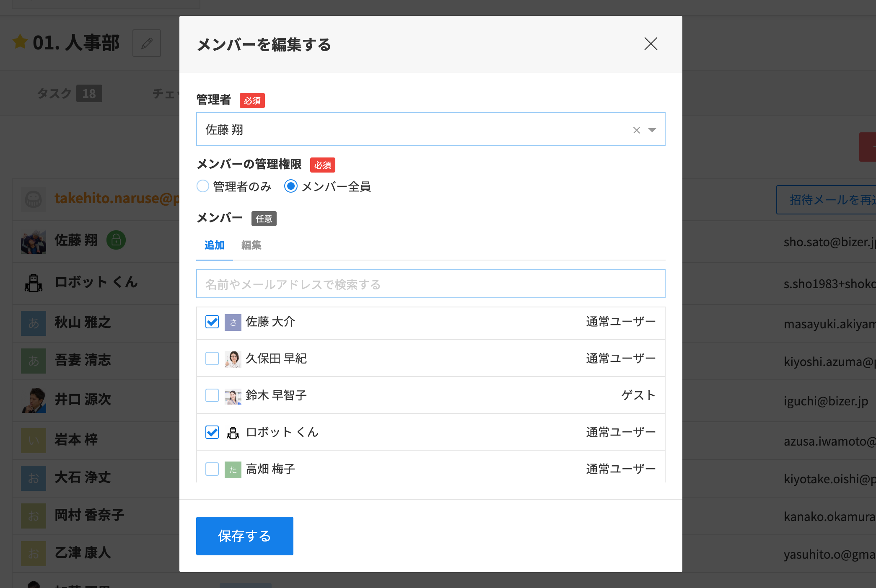Click the takehito.naruse pending user avatar
The width and height of the screenshot is (876, 588).
pyautogui.click(x=34, y=199)
